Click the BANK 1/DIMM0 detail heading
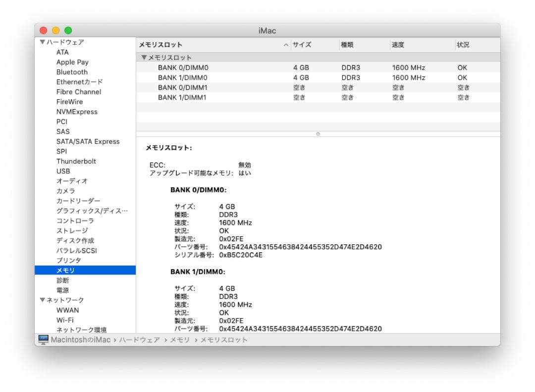This screenshot has width=535, height=392. (x=198, y=272)
